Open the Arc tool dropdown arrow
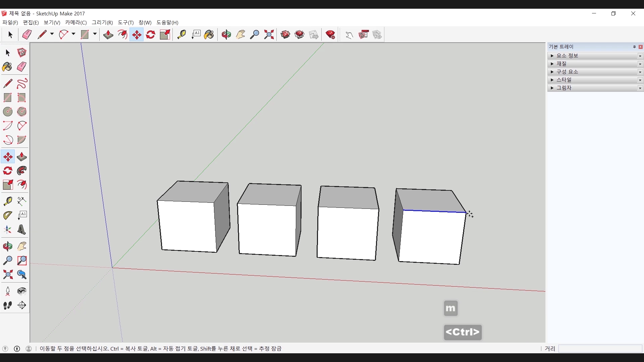The width and height of the screenshot is (644, 362). [73, 34]
